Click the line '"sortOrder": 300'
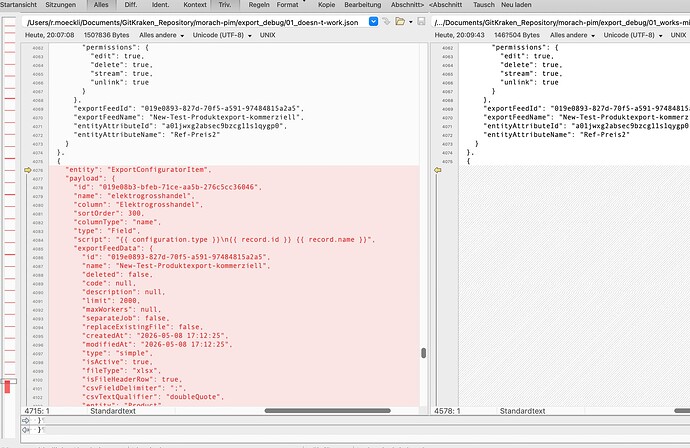The height and width of the screenshot is (448, 690). 109,213
